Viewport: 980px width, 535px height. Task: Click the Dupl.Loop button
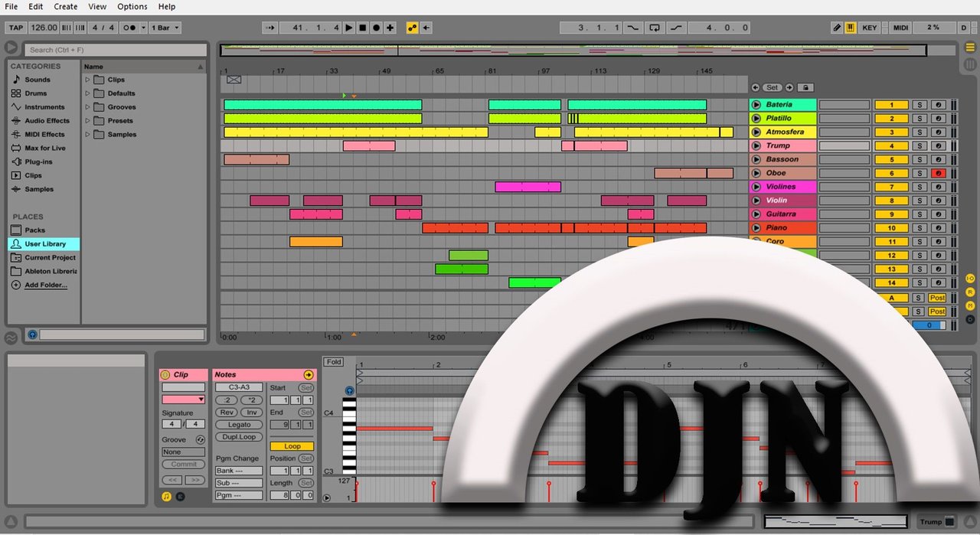click(x=239, y=437)
